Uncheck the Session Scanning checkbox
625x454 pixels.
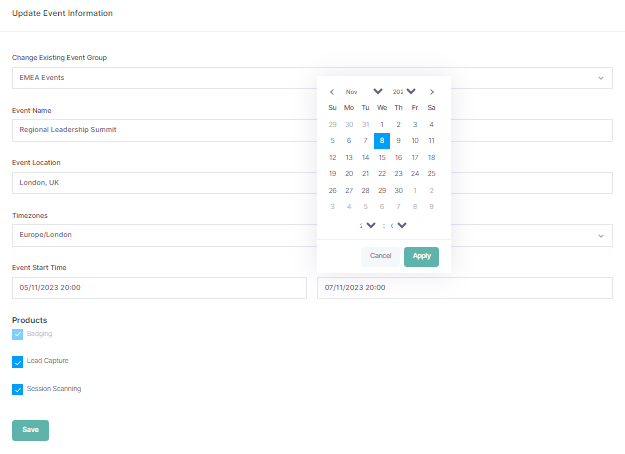point(17,389)
